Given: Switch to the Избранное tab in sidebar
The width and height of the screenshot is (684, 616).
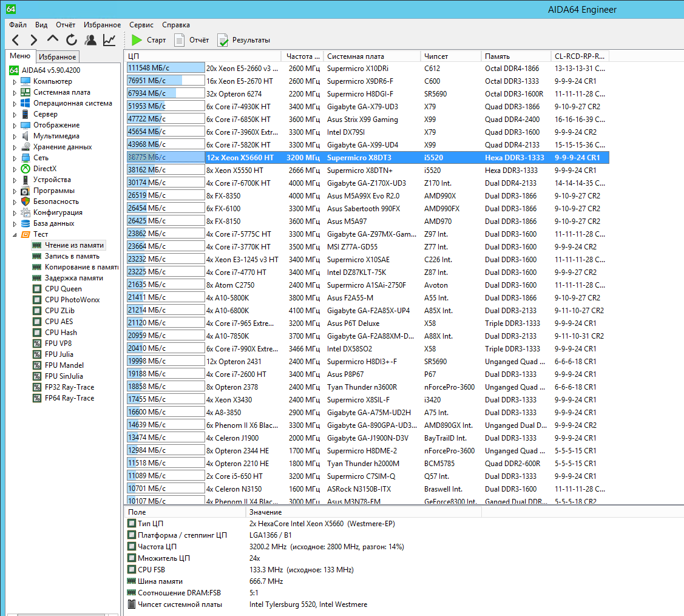Looking at the screenshot, I should (57, 56).
